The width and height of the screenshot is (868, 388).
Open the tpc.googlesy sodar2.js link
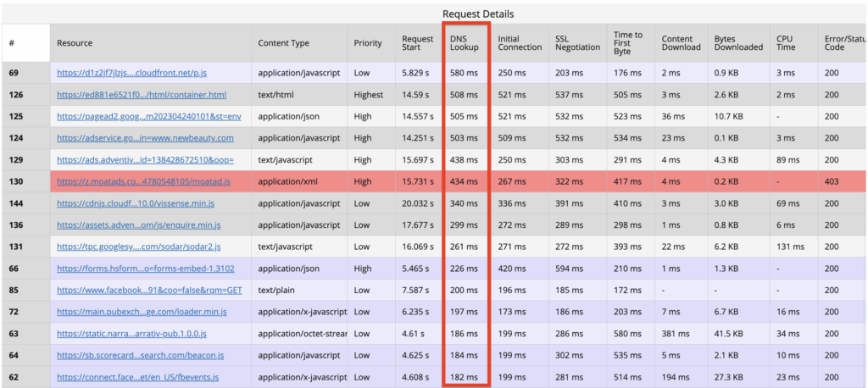point(139,247)
